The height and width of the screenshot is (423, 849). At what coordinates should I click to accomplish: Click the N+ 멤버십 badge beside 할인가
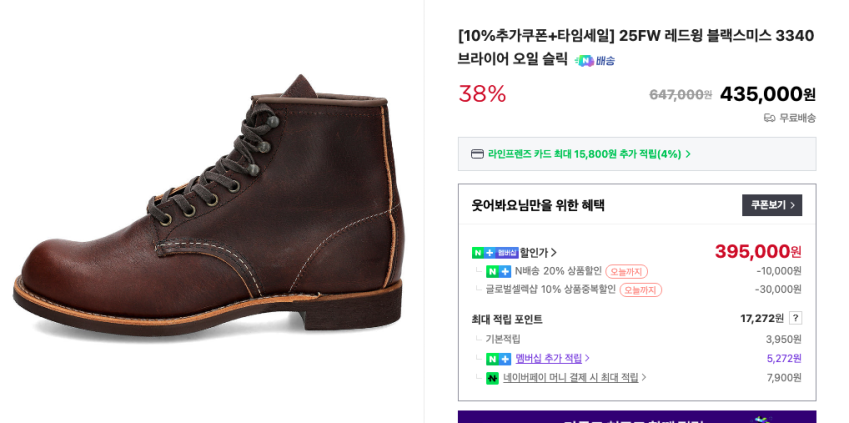[x=495, y=253]
